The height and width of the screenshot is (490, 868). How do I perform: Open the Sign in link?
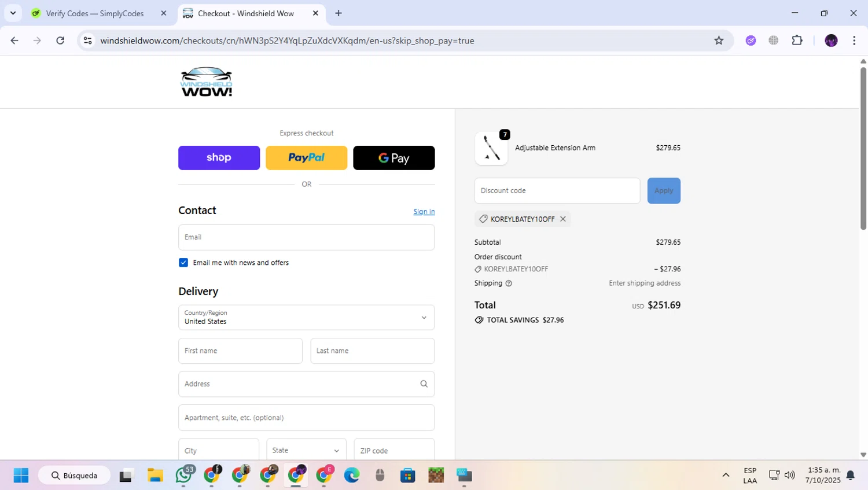point(424,212)
